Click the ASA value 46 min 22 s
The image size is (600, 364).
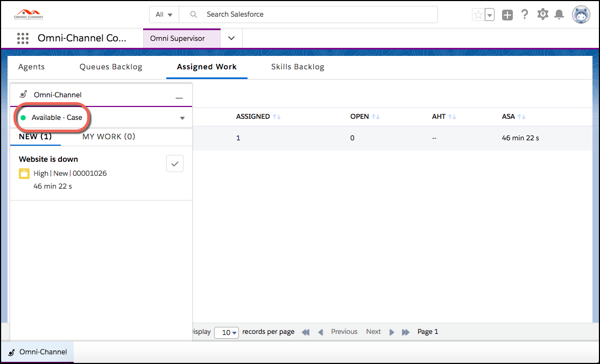[520, 138]
